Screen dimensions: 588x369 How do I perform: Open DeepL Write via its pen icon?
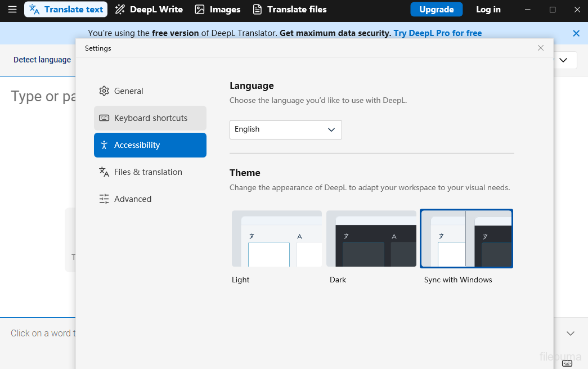tap(120, 9)
